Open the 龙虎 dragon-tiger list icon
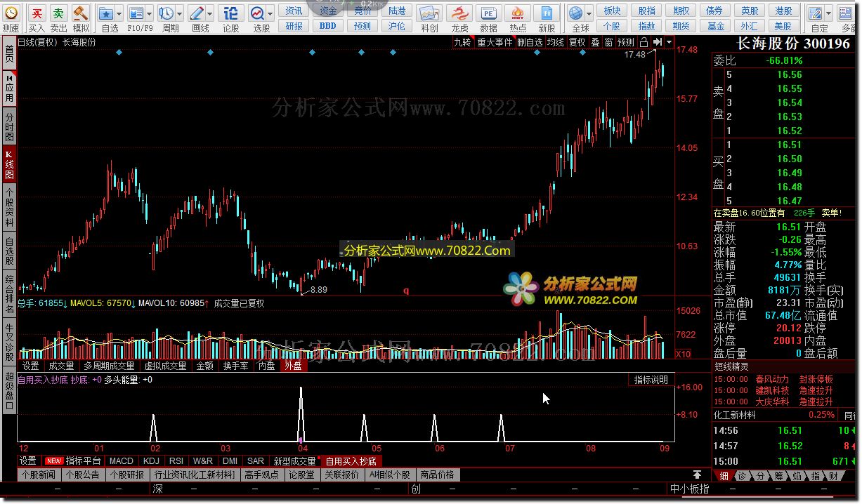Screen dimensions: 862x504 [459, 13]
